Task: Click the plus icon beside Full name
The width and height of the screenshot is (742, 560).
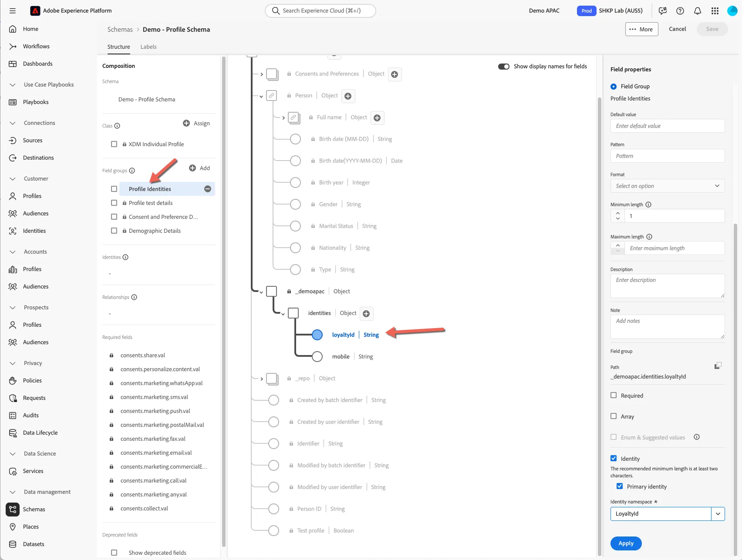Action: click(x=377, y=118)
